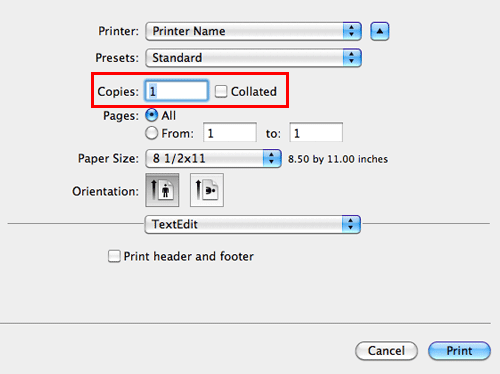The image size is (500, 374).
Task: Open the 8 1/2x11 paper size dropdown
Action: 213,158
